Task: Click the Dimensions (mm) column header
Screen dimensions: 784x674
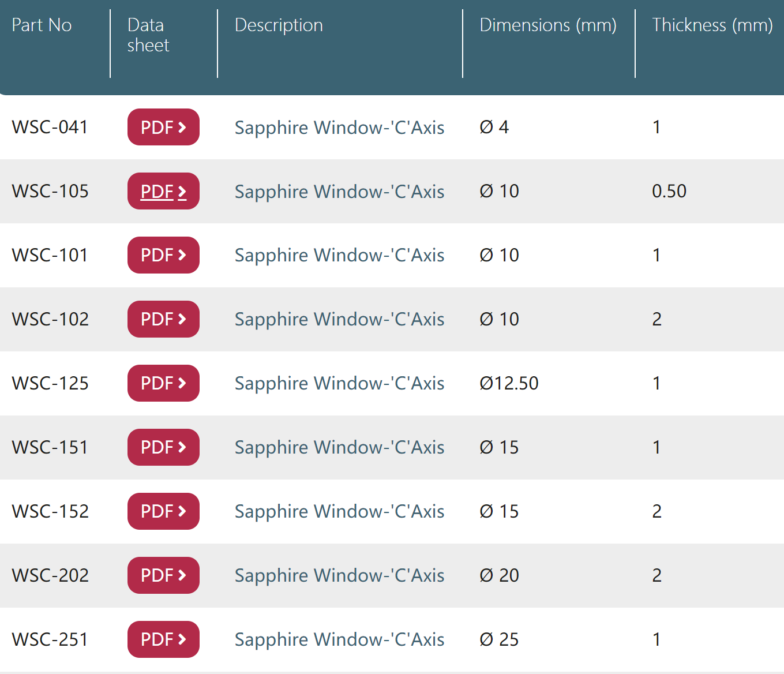Action: (548, 25)
